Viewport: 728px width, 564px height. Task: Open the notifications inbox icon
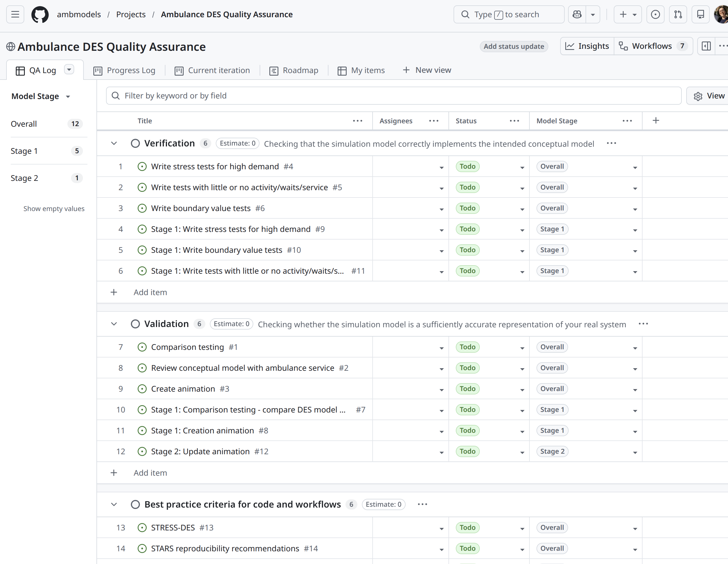coord(700,14)
